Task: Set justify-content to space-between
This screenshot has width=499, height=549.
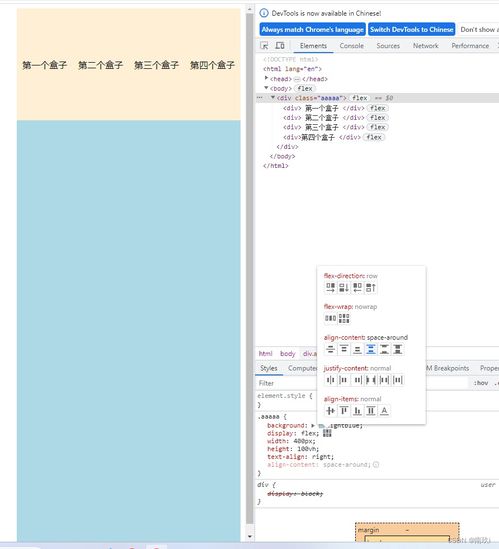Action: [370, 380]
